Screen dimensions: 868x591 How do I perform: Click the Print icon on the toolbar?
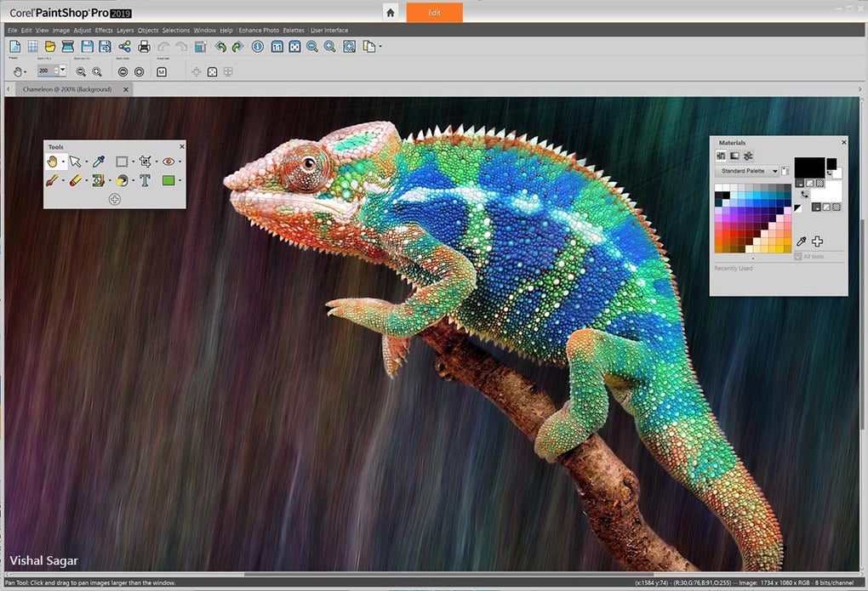[144, 47]
